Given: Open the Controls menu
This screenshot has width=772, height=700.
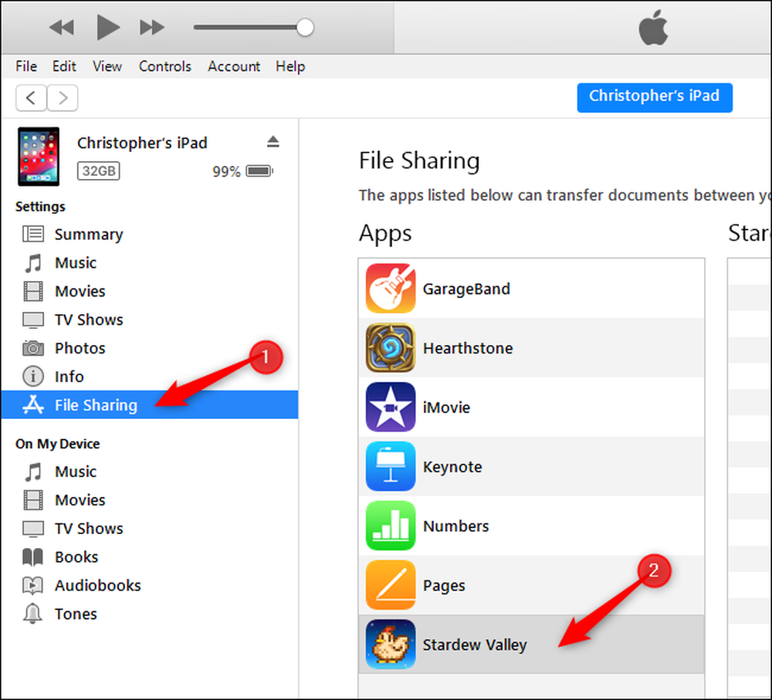Looking at the screenshot, I should [164, 66].
